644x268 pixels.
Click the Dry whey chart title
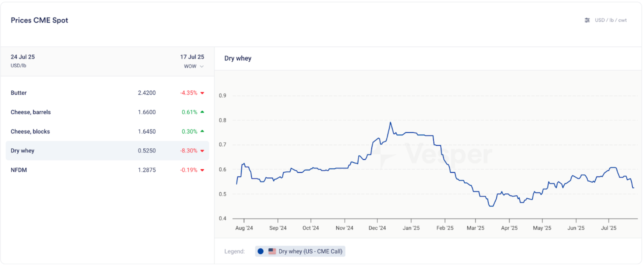tap(238, 58)
